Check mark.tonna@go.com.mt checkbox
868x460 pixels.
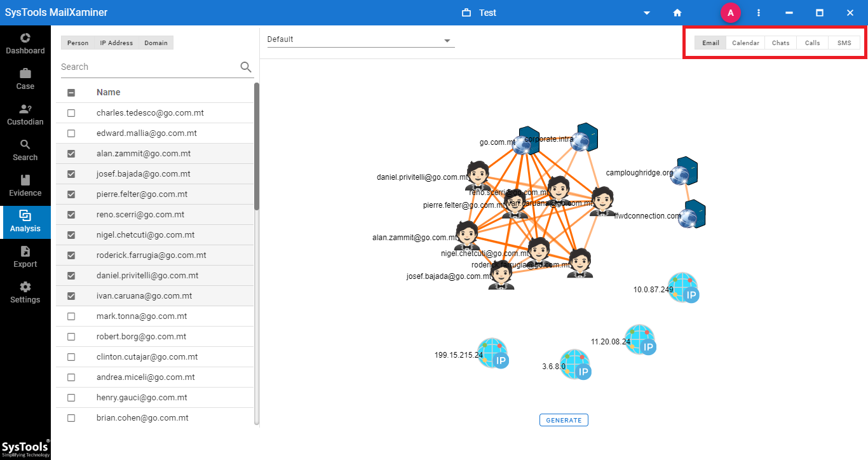(71, 316)
